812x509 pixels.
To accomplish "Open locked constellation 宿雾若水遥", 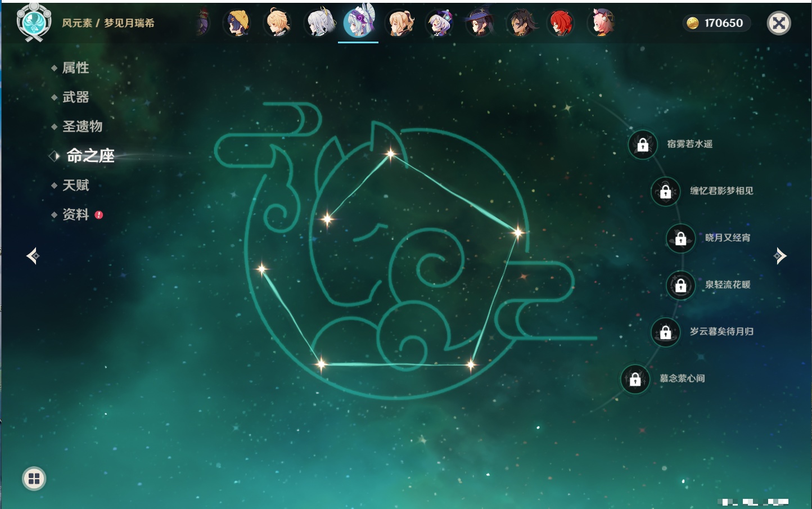I will pos(643,145).
